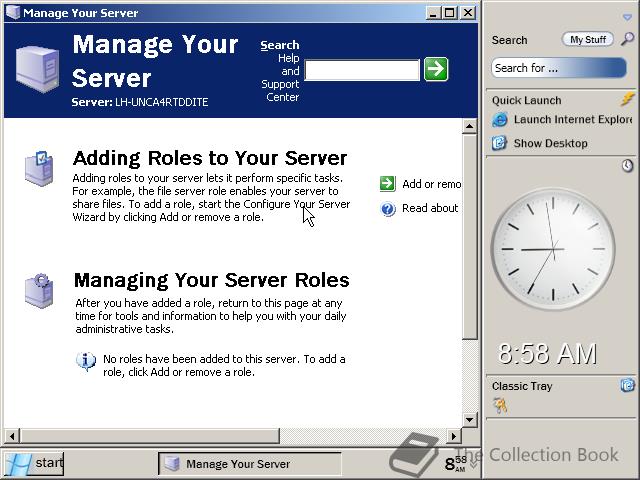Viewport: 640px width, 480px height.
Task: Click the start button
Action: (33, 464)
